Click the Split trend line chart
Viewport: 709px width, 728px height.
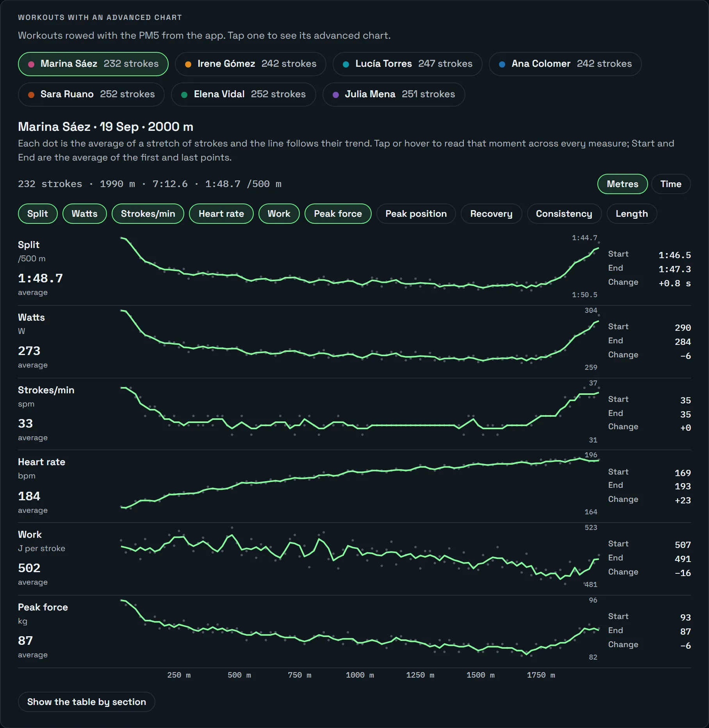[x=360, y=266]
